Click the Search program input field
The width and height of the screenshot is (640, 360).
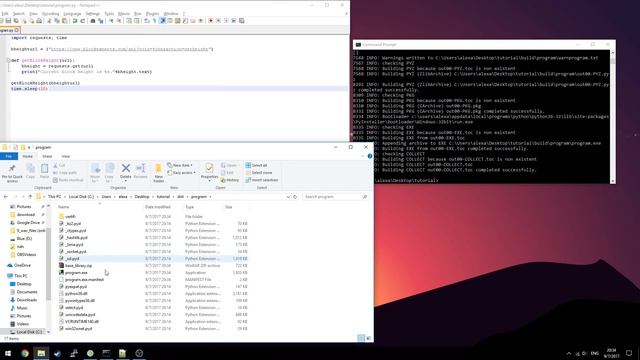pyautogui.click(x=335, y=197)
